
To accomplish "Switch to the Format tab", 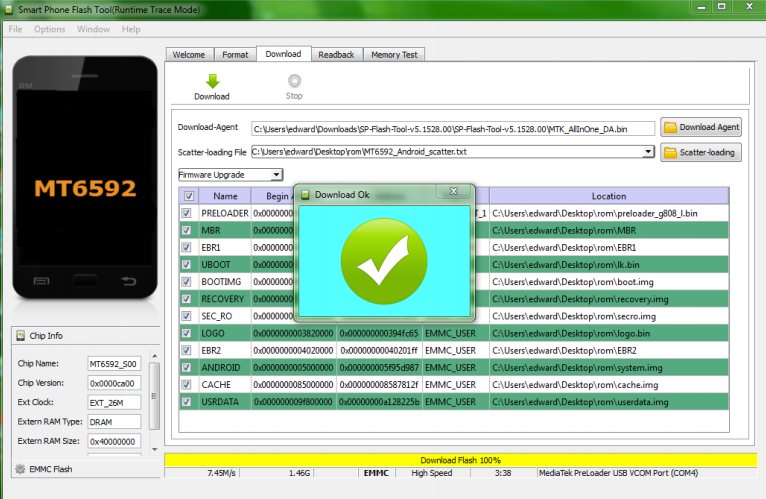I will (x=235, y=55).
